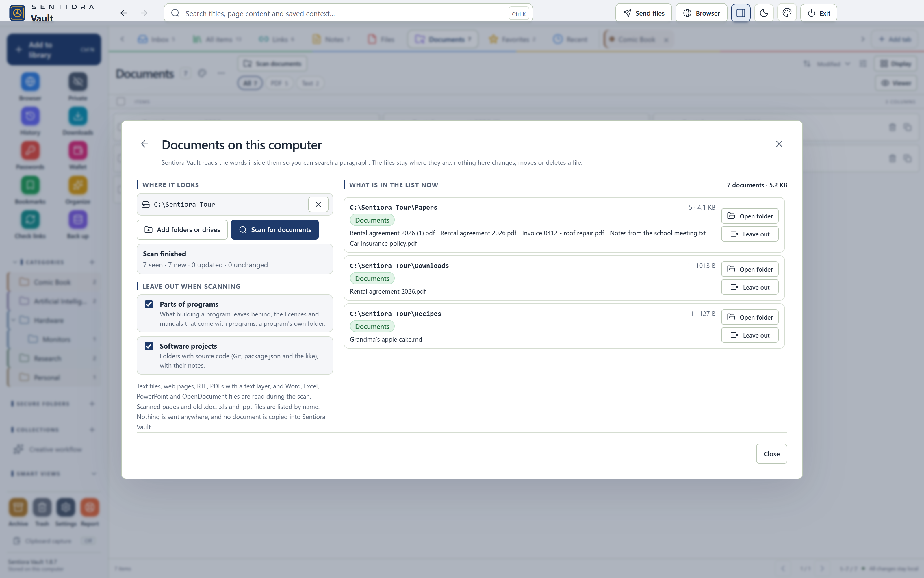Screen dimensions: 924x578
Task: Click Send files in top bar
Action: (x=643, y=13)
